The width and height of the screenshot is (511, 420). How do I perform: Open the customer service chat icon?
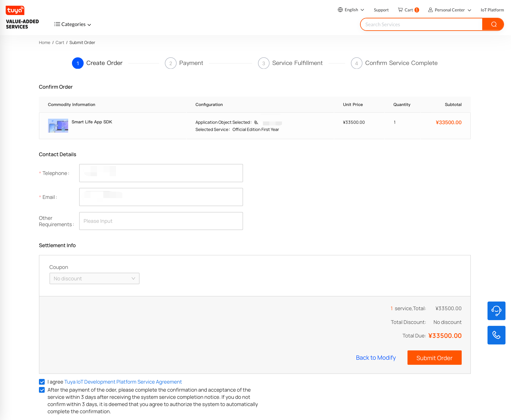point(496,311)
